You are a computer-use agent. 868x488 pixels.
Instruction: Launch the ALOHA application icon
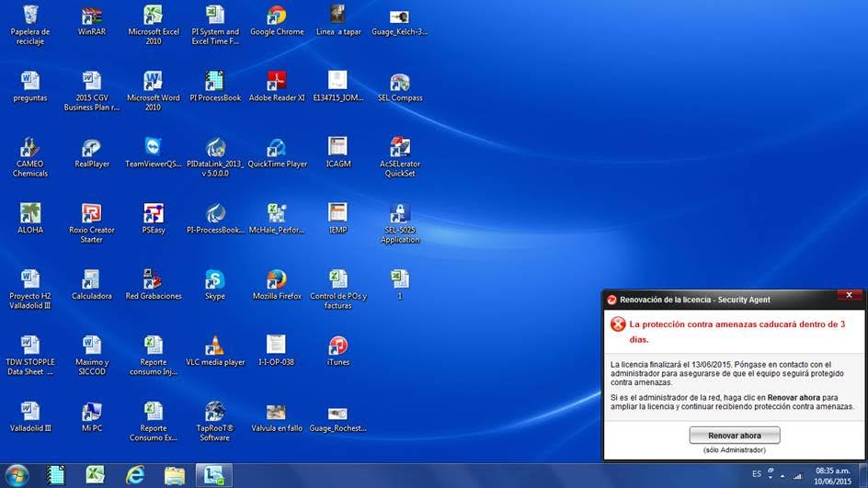pyautogui.click(x=30, y=219)
